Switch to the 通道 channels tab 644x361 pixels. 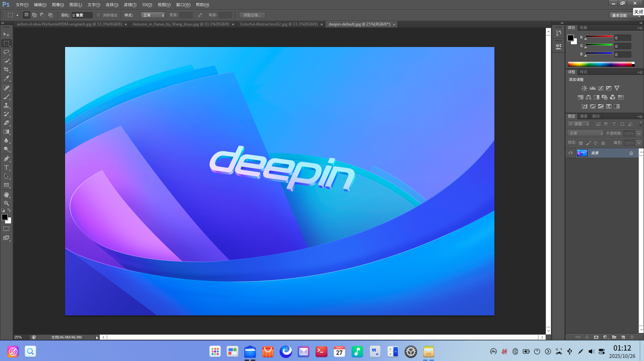click(584, 116)
